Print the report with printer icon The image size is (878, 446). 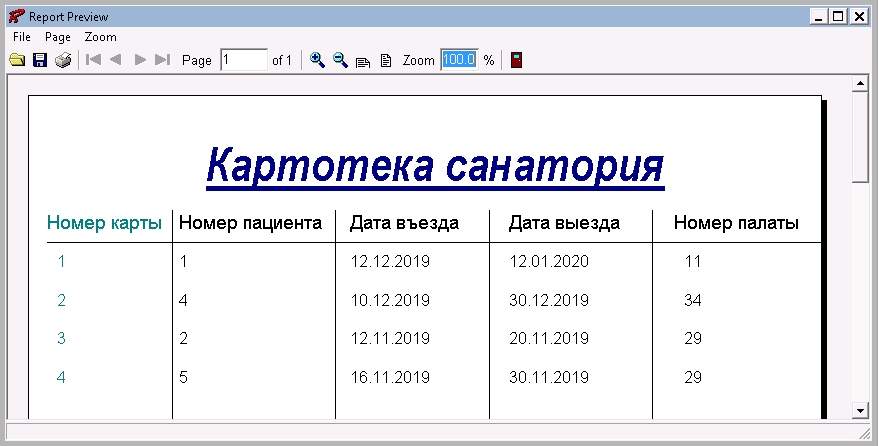click(x=63, y=60)
